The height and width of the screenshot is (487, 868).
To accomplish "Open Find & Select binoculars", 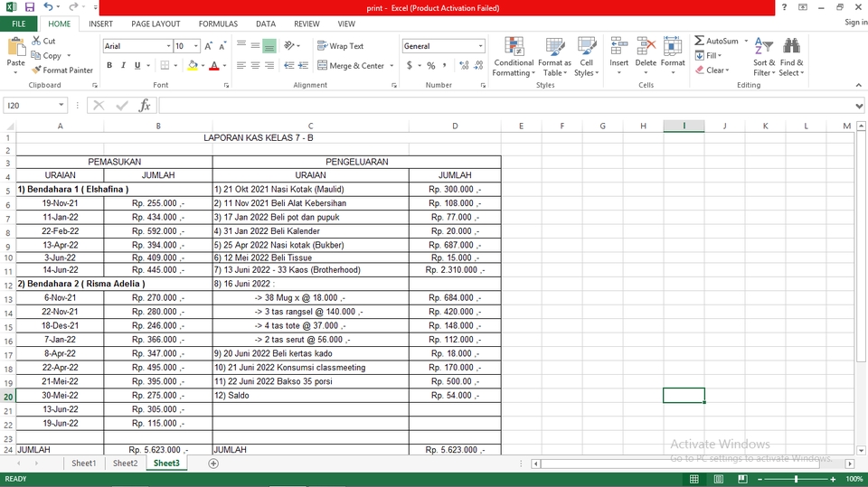I will (792, 57).
